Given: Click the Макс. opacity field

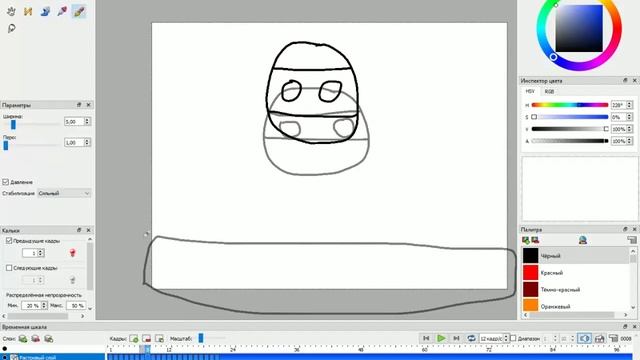Looking at the screenshot, I should [75, 305].
